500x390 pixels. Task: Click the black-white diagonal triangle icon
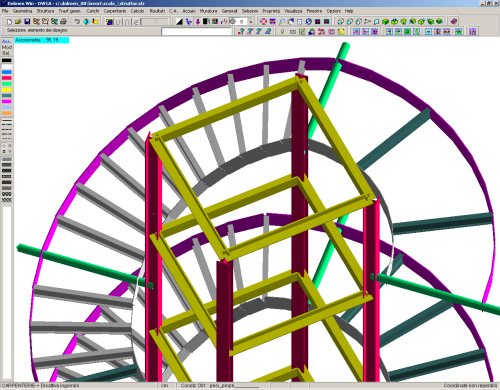179,22
